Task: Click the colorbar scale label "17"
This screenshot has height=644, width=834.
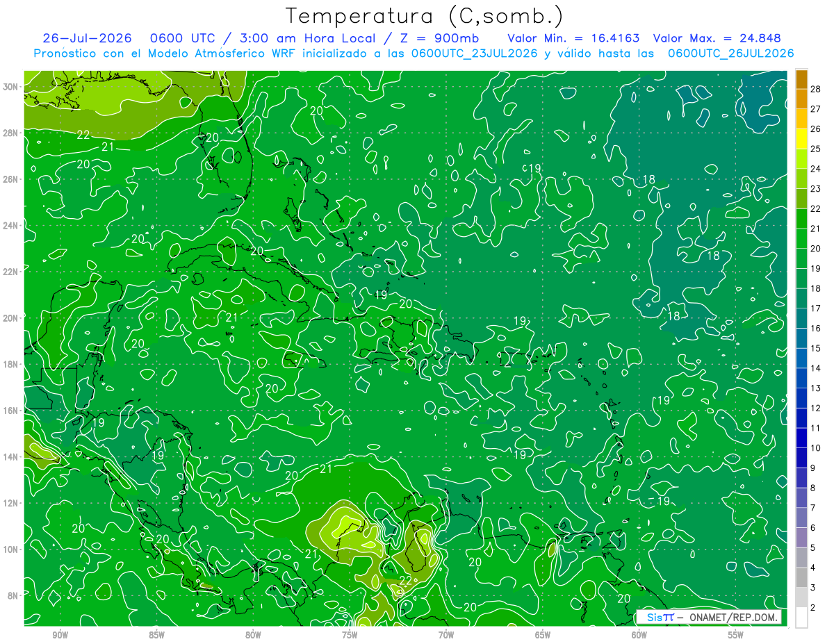Action: (x=815, y=308)
